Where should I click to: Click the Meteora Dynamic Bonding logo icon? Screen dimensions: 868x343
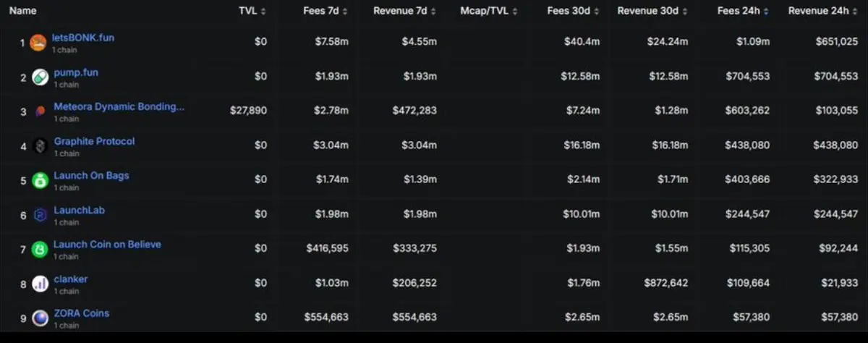tap(41, 111)
